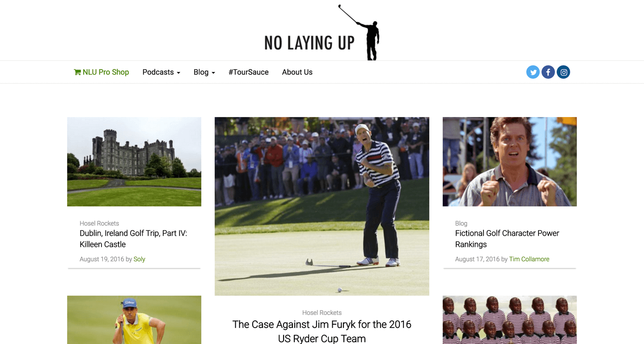Go to the About Us page

click(x=297, y=72)
